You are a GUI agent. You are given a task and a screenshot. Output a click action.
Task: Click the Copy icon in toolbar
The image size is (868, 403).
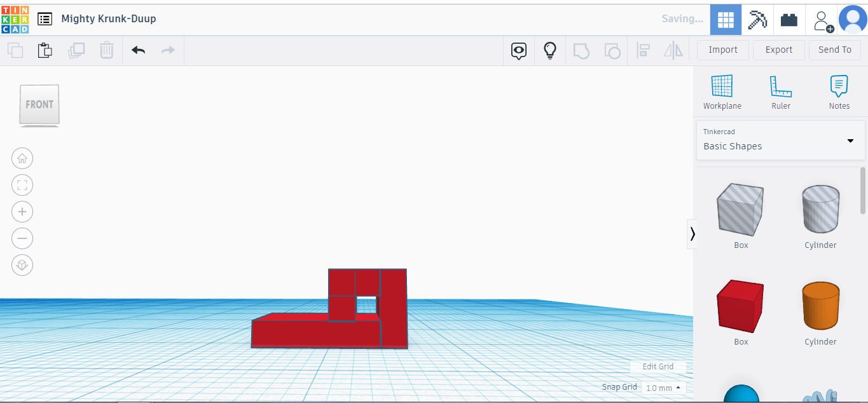click(15, 50)
